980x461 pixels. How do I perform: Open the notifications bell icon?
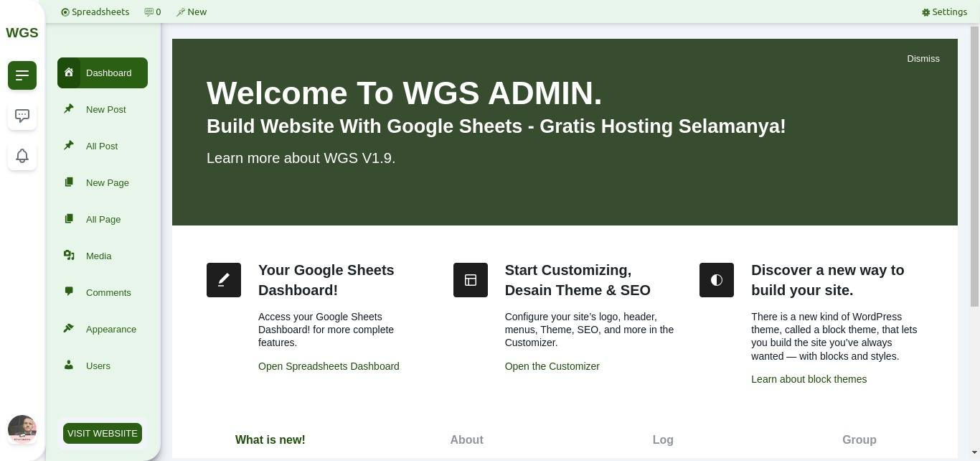click(22, 156)
